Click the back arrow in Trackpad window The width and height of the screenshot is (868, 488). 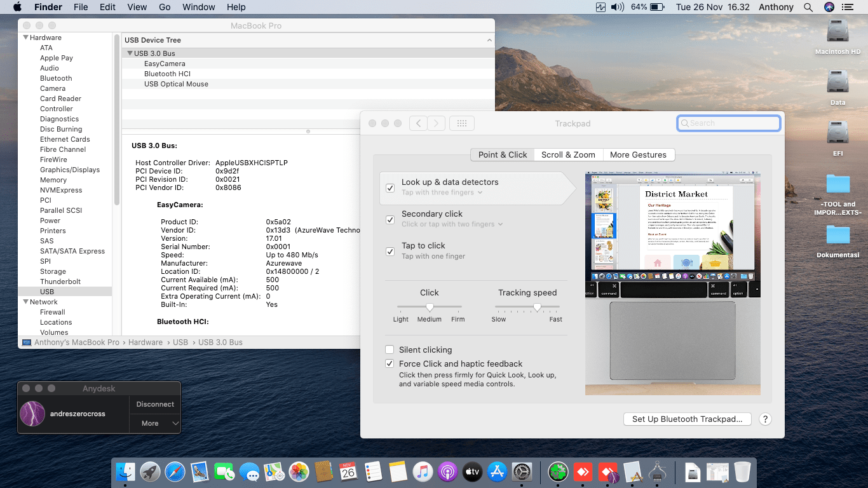[418, 123]
